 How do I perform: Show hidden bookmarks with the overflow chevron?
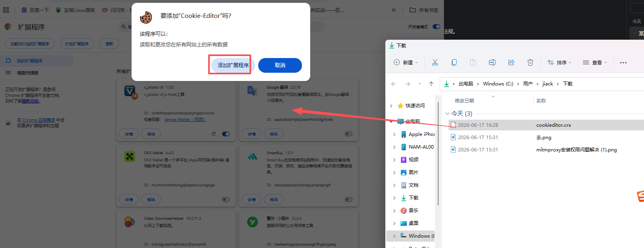393,10
